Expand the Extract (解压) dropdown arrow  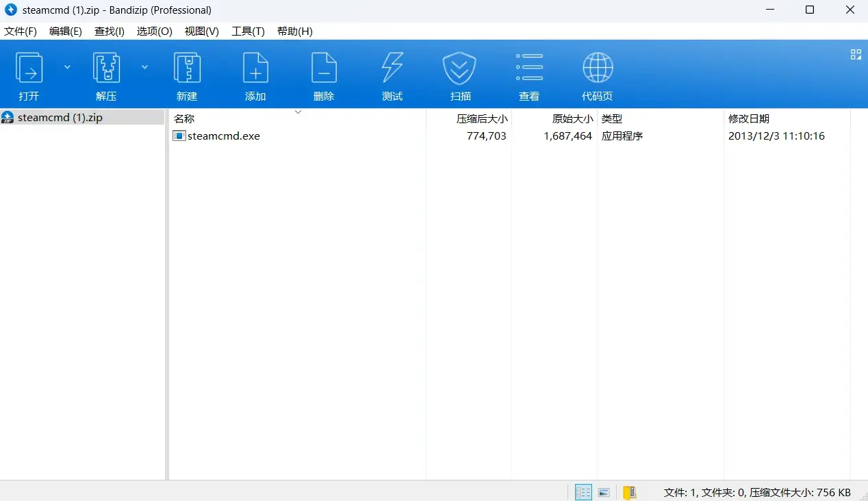click(x=144, y=67)
